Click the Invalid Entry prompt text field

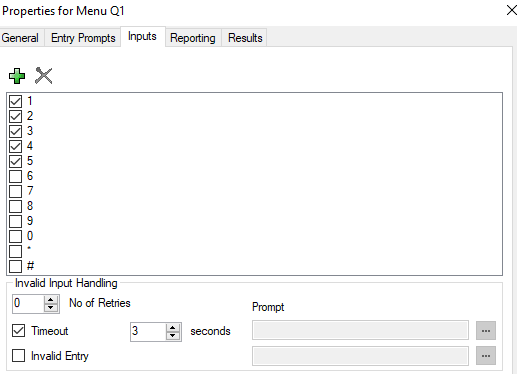click(x=360, y=356)
